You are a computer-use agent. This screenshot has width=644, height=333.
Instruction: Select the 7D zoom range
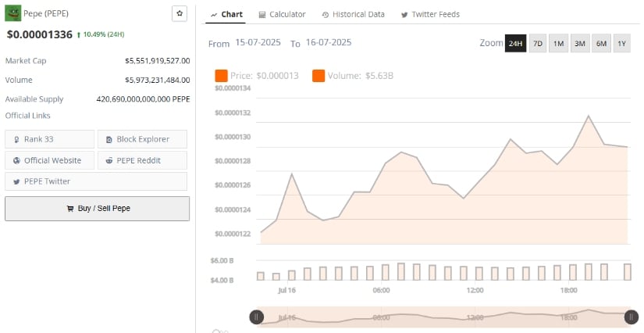538,43
